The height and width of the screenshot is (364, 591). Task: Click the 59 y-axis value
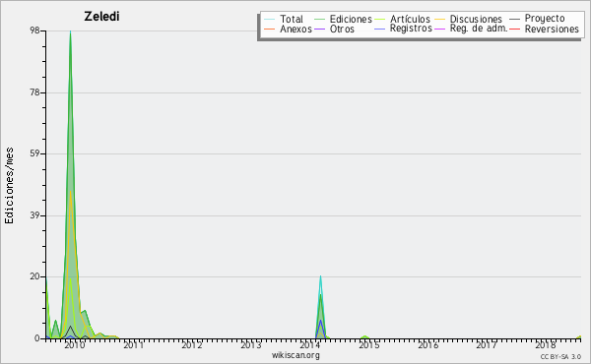(x=34, y=153)
